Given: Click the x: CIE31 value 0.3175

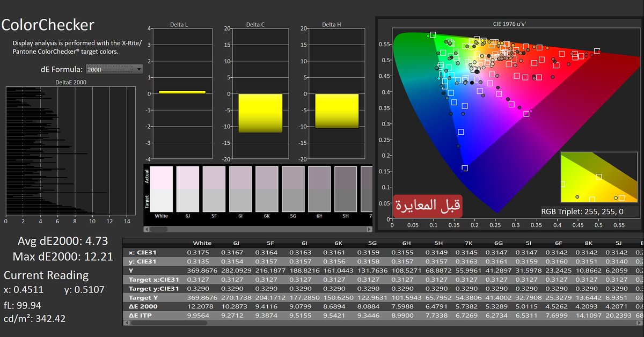Looking at the screenshot, I should click(199, 252).
